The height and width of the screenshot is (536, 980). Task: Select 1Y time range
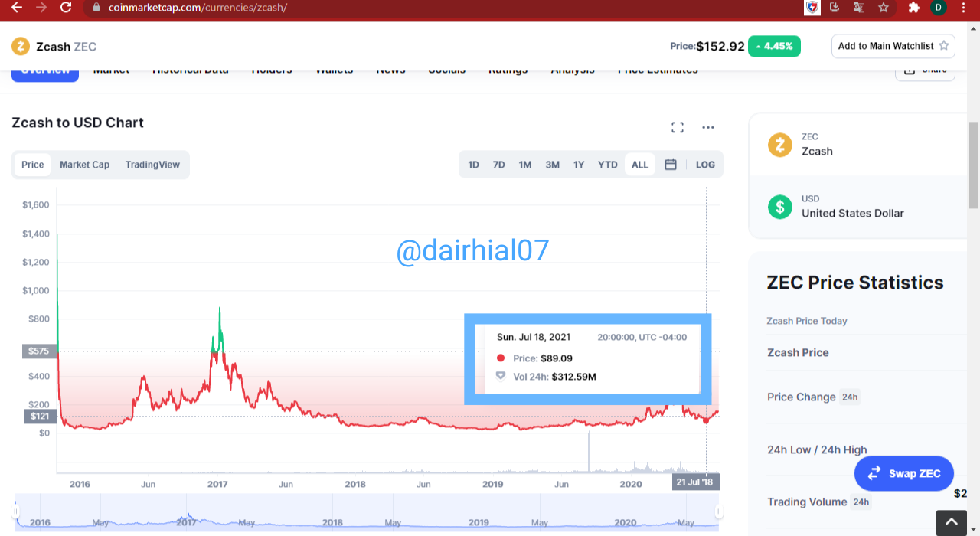(579, 165)
